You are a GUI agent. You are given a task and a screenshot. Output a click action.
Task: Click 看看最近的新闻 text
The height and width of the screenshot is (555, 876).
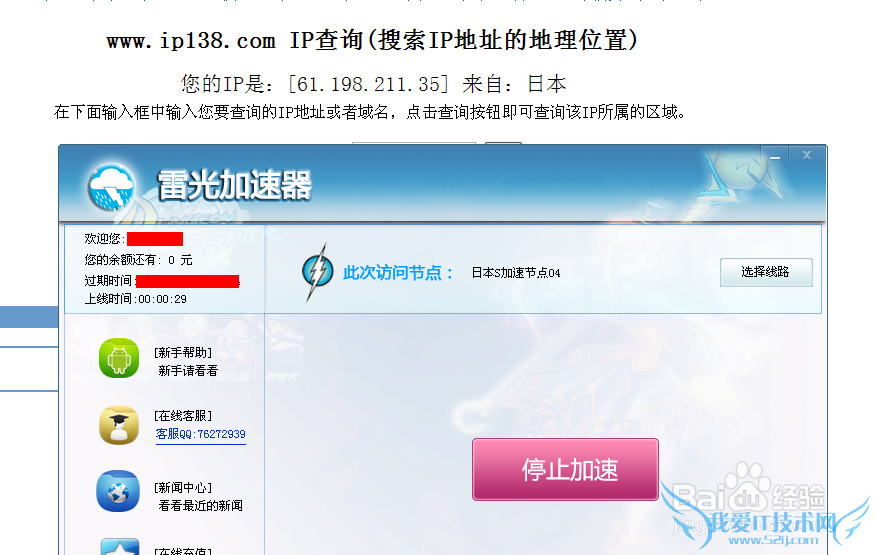tap(201, 506)
